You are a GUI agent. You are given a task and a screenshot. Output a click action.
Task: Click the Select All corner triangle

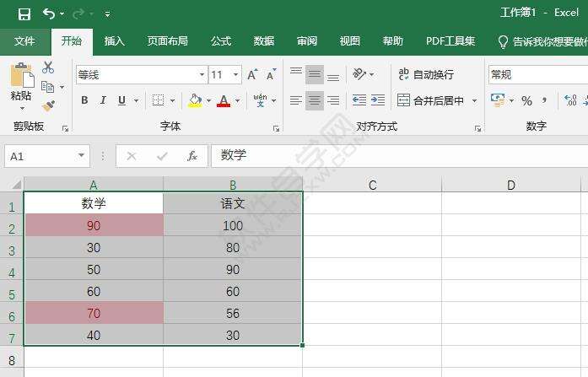pyautogui.click(x=16, y=185)
